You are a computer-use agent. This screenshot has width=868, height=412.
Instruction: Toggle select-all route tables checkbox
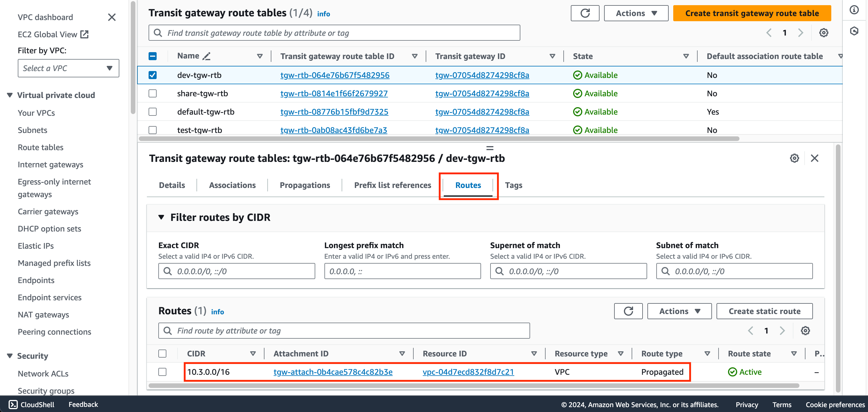click(x=153, y=56)
